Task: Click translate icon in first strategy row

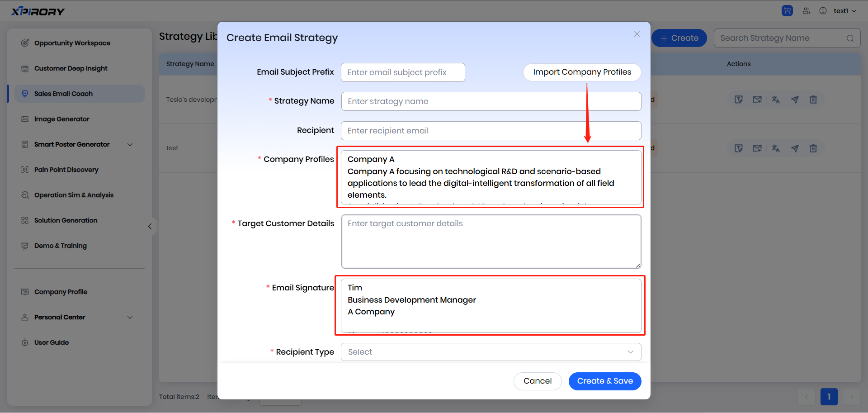Action: (x=776, y=100)
